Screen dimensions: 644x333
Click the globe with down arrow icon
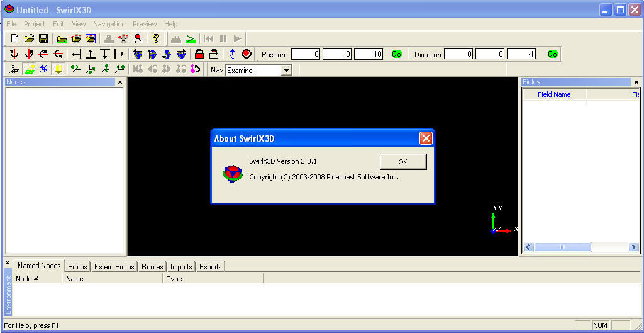[167, 54]
